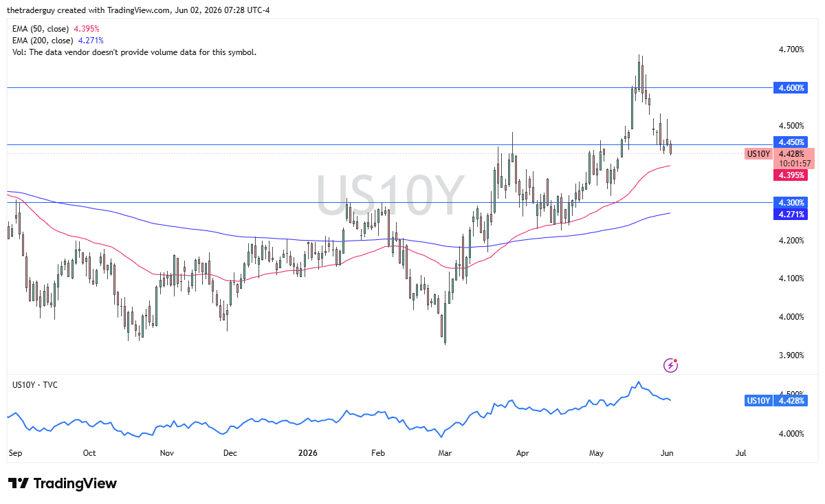825x504 pixels.
Task: Select the EMA (50, close) indicator label
Action: pyautogui.click(x=42, y=29)
